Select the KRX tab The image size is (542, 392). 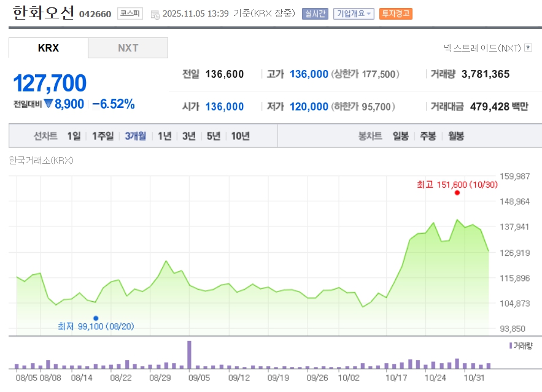[48, 48]
